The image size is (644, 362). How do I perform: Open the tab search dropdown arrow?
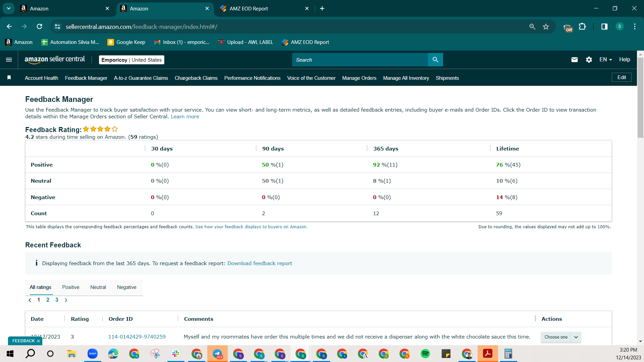pos(9,8)
